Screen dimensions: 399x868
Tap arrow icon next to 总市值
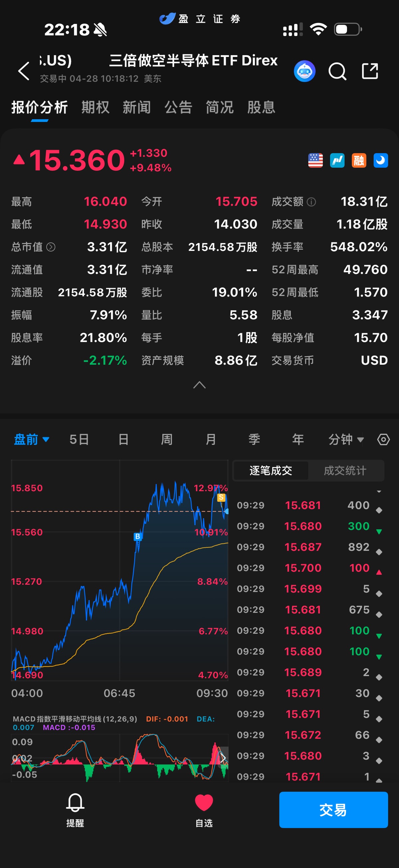pyautogui.click(x=51, y=247)
